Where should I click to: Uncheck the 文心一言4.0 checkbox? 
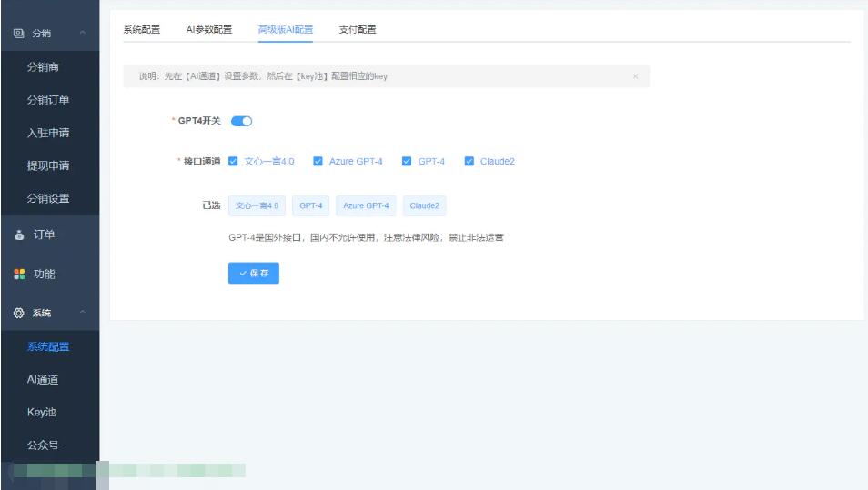pos(234,162)
